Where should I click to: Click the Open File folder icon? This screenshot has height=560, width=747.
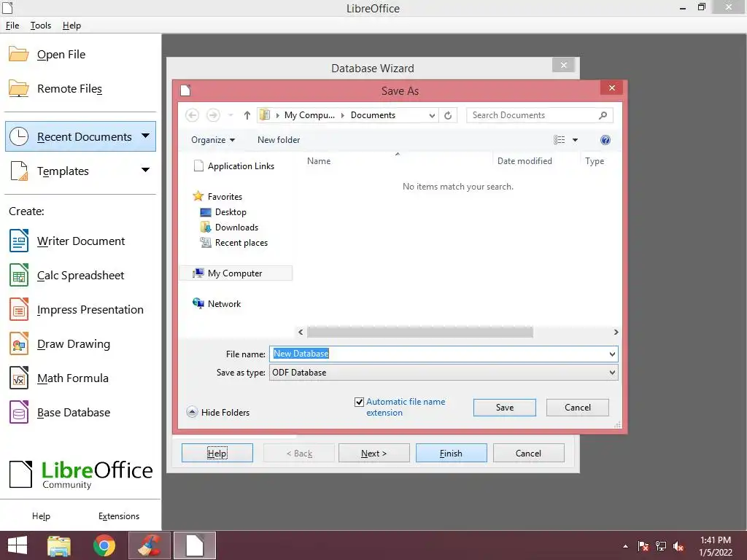(18, 54)
